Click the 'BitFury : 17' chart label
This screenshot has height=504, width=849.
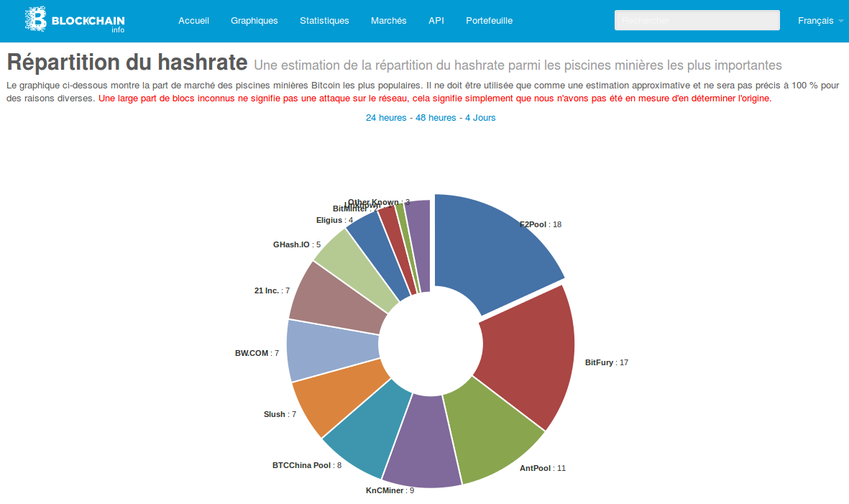pyautogui.click(x=607, y=362)
